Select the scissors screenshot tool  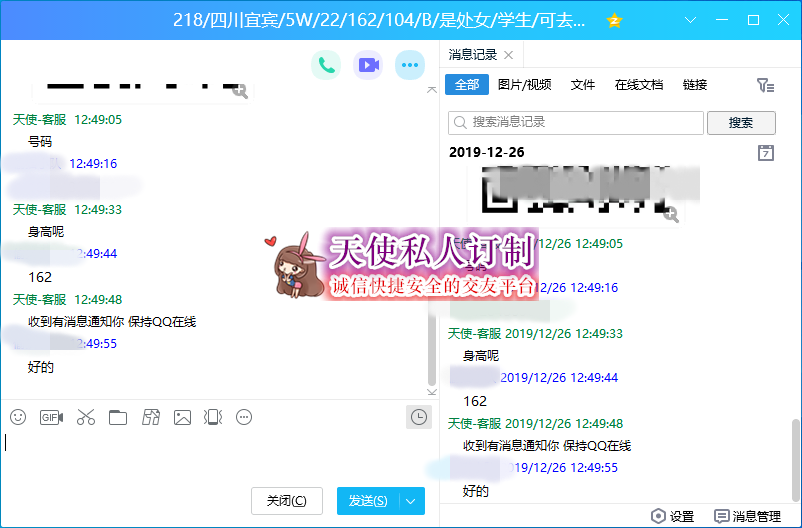pyautogui.click(x=85, y=417)
